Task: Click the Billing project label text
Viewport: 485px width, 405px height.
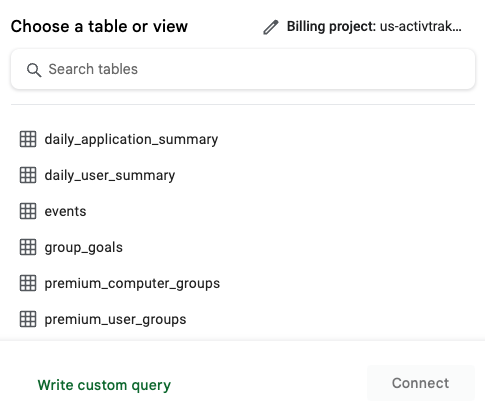Action: pos(332,27)
